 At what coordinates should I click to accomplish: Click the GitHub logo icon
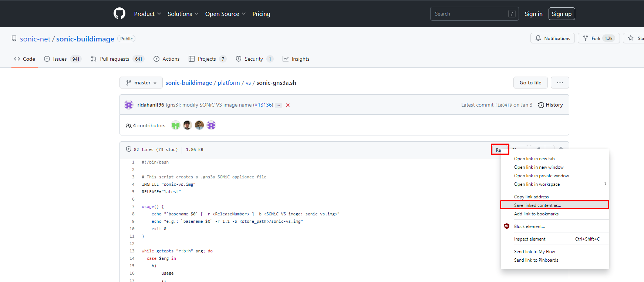119,14
